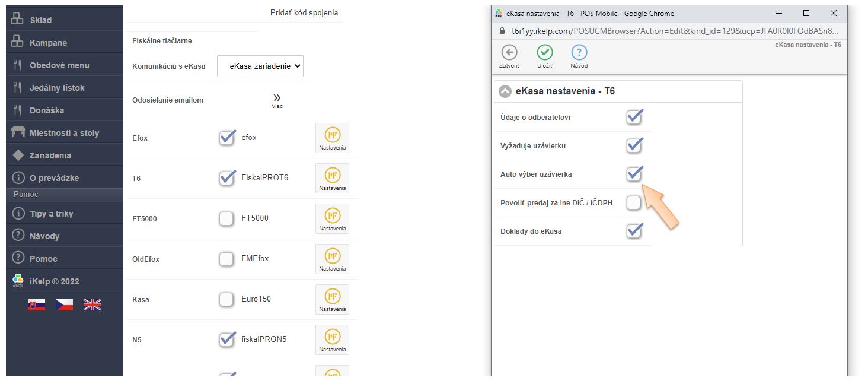Open the Návod help icon

(579, 52)
